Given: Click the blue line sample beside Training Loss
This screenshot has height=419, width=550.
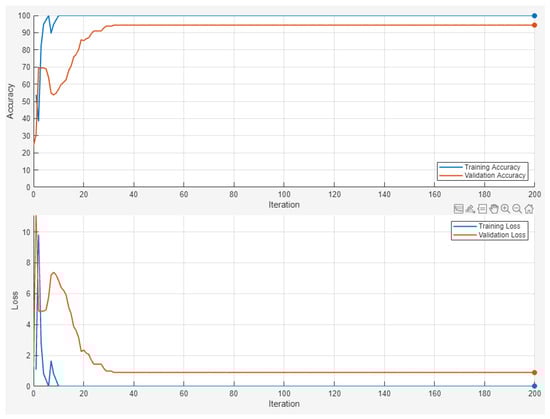Looking at the screenshot, I should [x=465, y=226].
